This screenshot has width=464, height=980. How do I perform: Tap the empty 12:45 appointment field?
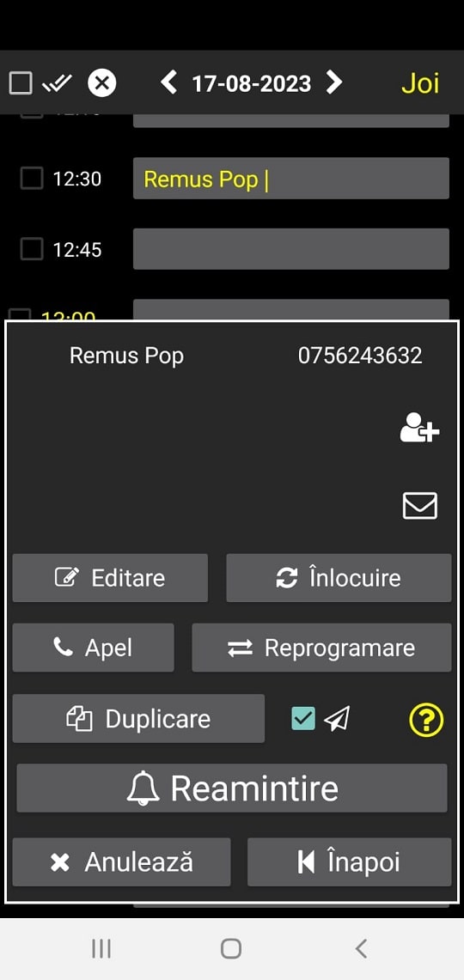coord(291,249)
